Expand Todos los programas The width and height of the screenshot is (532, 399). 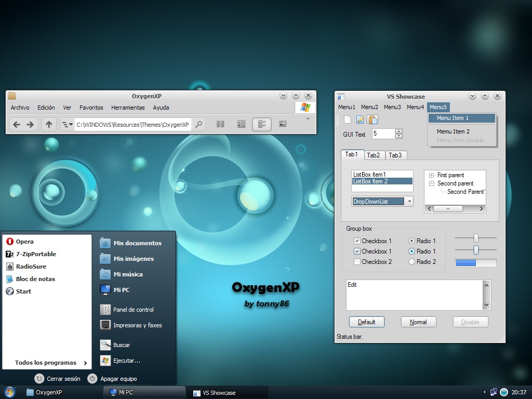[x=51, y=363]
